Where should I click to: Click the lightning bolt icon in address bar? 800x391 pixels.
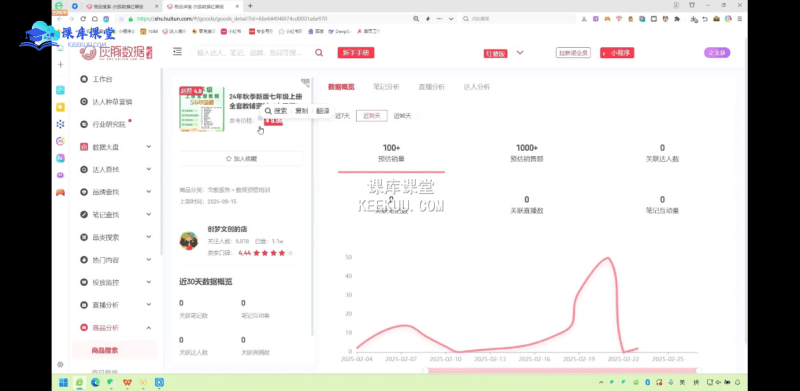[428, 19]
